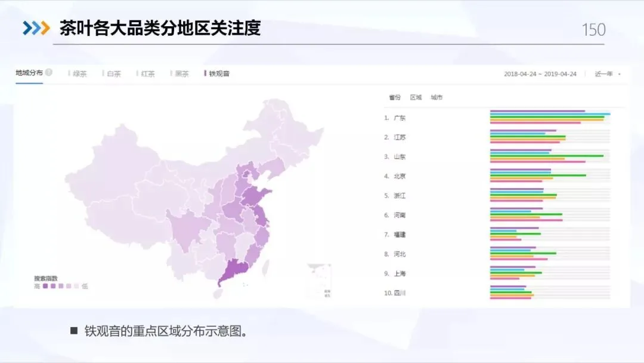Toggle the 铁观音 series off
The height and width of the screenshot is (363, 644).
[217, 73]
